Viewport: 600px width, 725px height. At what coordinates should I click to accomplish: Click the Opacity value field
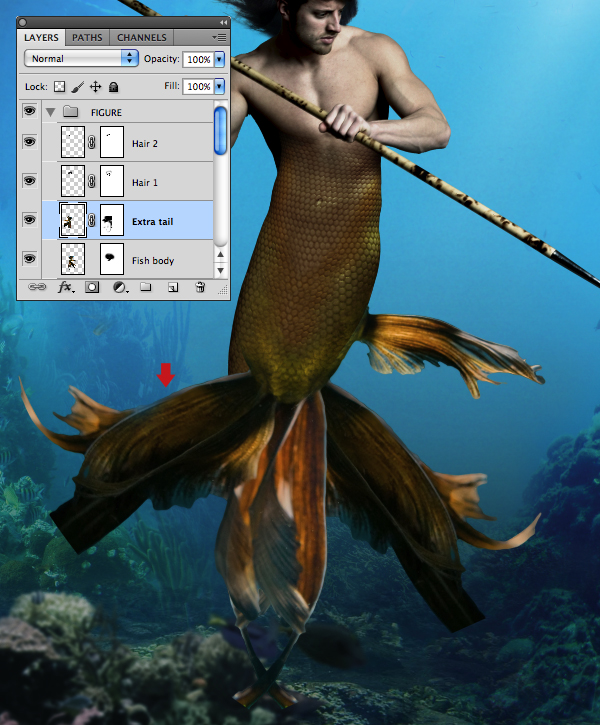click(198, 59)
